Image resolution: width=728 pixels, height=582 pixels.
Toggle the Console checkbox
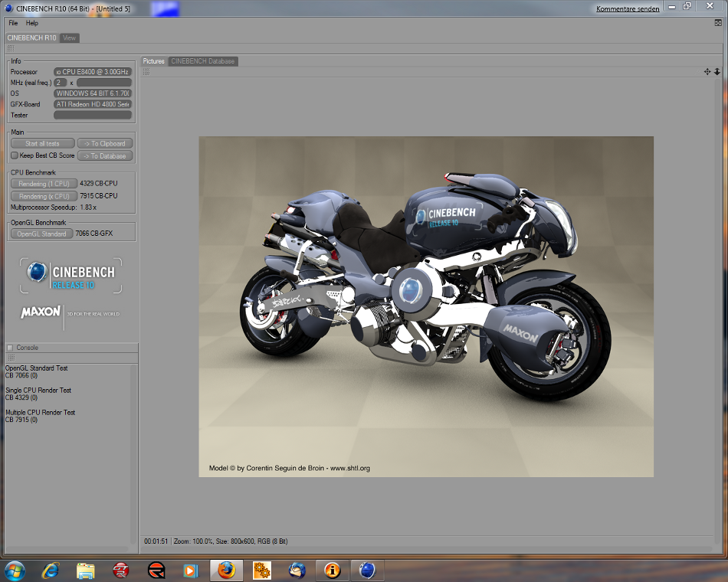tap(10, 348)
